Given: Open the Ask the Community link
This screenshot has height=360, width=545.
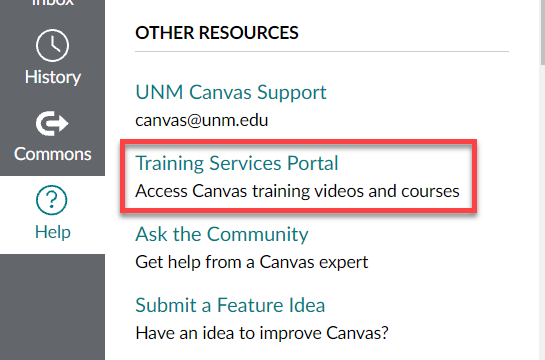Looking at the screenshot, I should [x=222, y=234].
